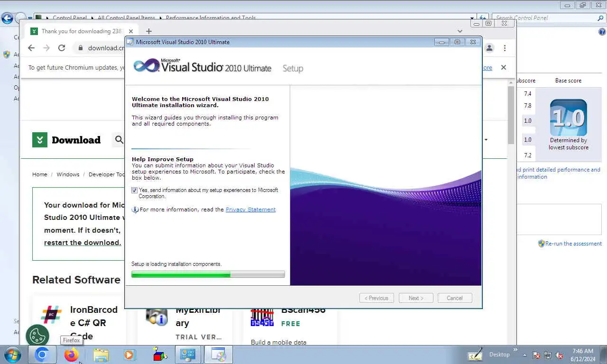This screenshot has height=364, width=607.
Task: Open the Windows breadcrumb link
Action: 68,174
